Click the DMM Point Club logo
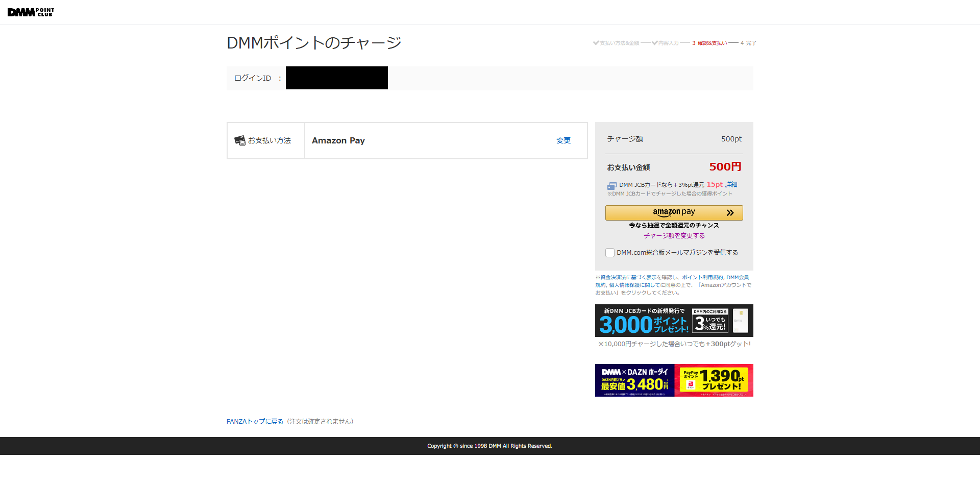The height and width of the screenshot is (486, 980). (31, 12)
